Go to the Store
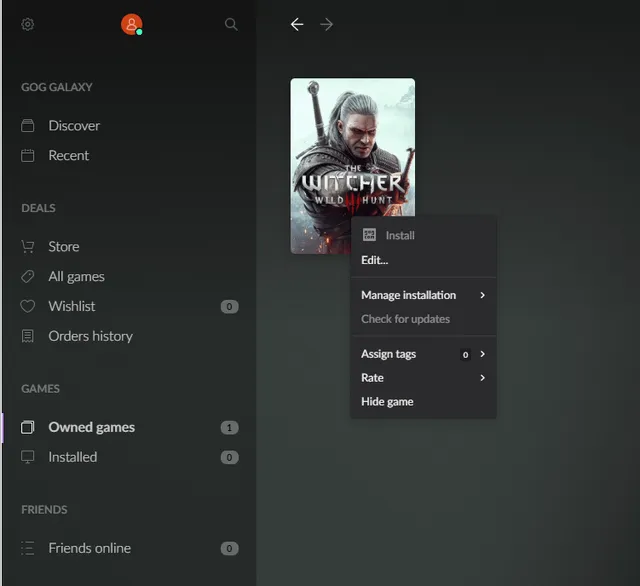 (64, 246)
